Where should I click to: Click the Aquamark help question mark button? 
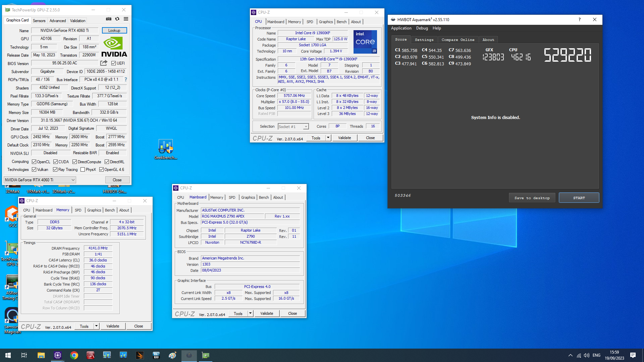(579, 19)
